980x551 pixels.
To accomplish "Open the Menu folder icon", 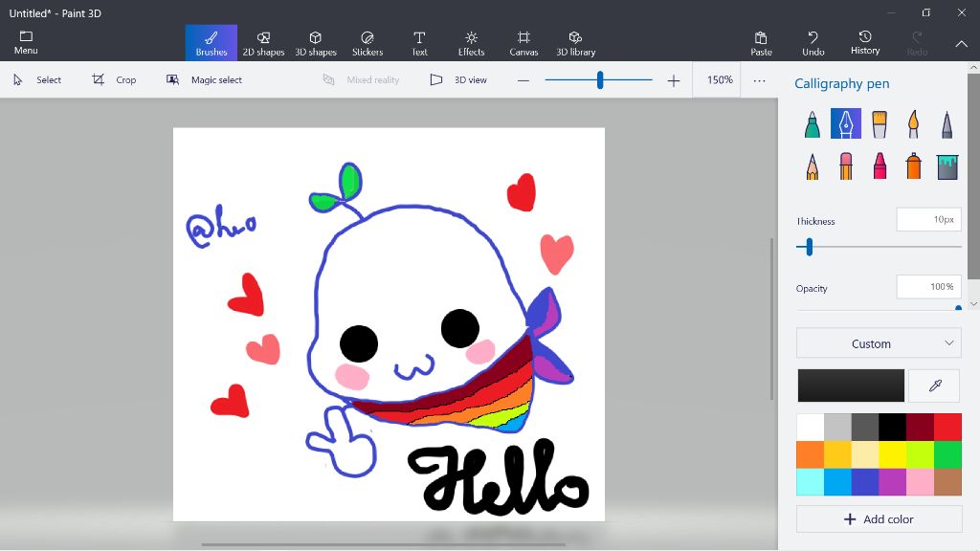I will (x=26, y=42).
